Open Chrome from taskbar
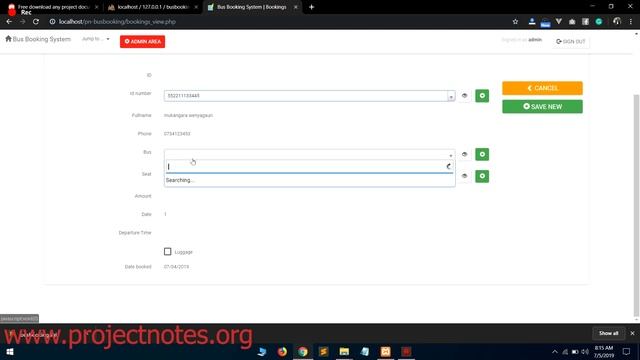 click(302, 351)
